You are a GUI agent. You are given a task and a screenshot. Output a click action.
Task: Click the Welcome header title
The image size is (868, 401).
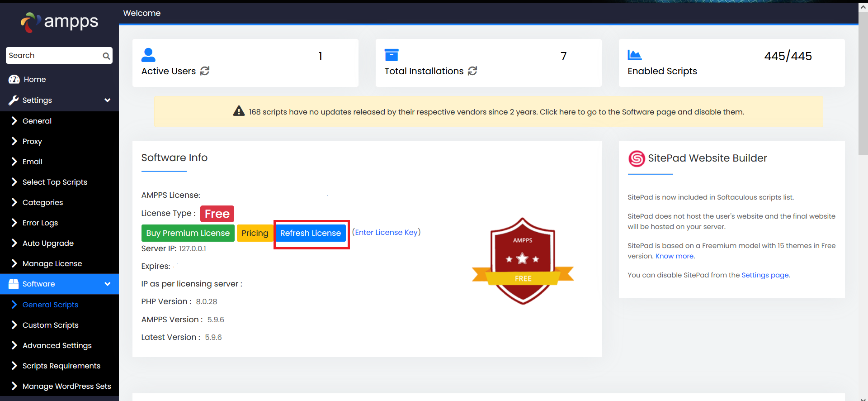tap(142, 13)
